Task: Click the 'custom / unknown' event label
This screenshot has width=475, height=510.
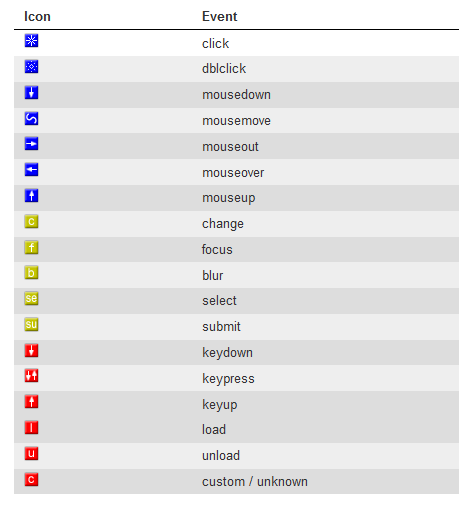Action: [x=255, y=482]
